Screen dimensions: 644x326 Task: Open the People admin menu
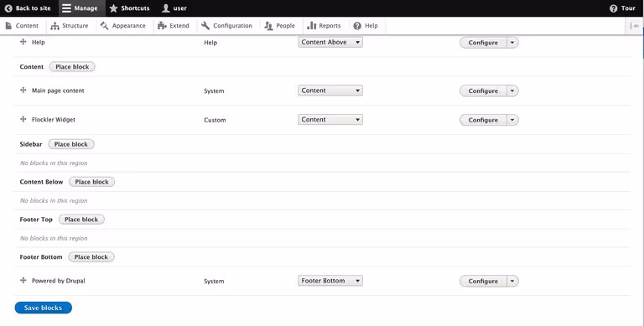tap(280, 26)
